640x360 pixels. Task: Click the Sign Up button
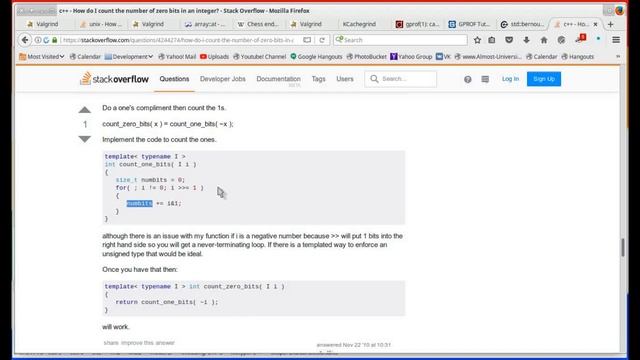pos(544,79)
